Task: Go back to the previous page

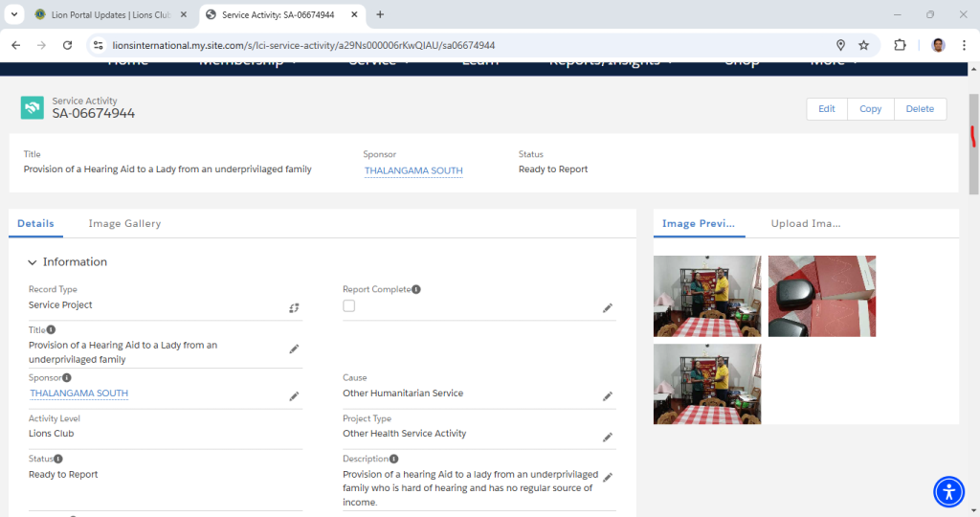Action: pyautogui.click(x=16, y=45)
